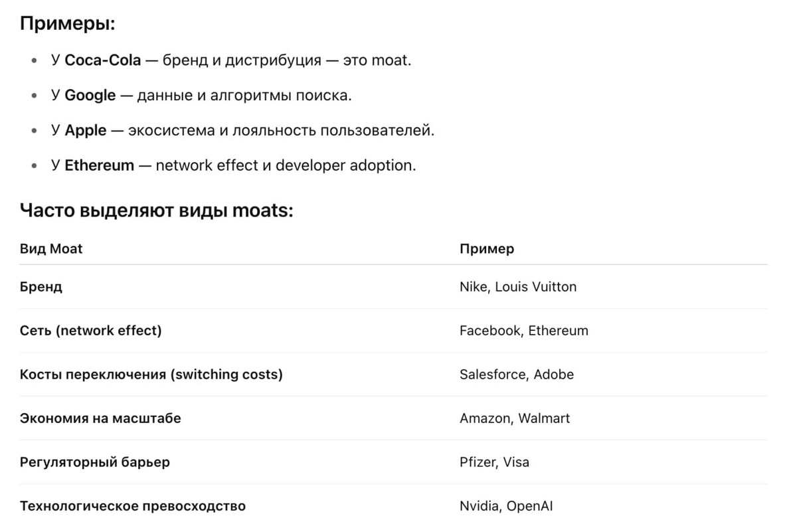Screen dimensions: 797x532
Task: Click the "Pfizer, Visa" cell
Action: (x=495, y=462)
